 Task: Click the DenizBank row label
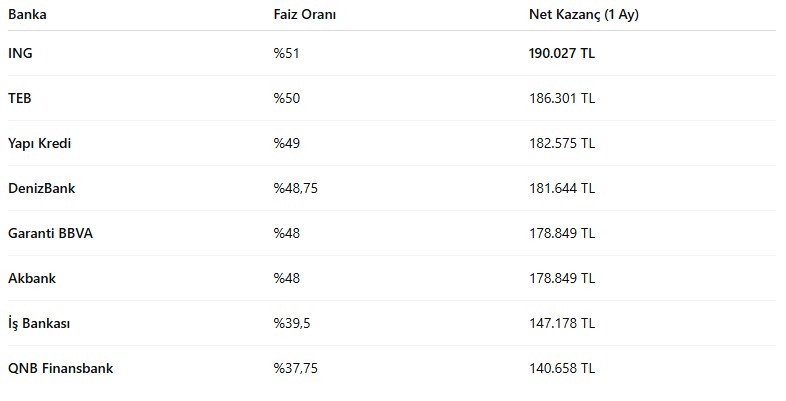coord(42,188)
